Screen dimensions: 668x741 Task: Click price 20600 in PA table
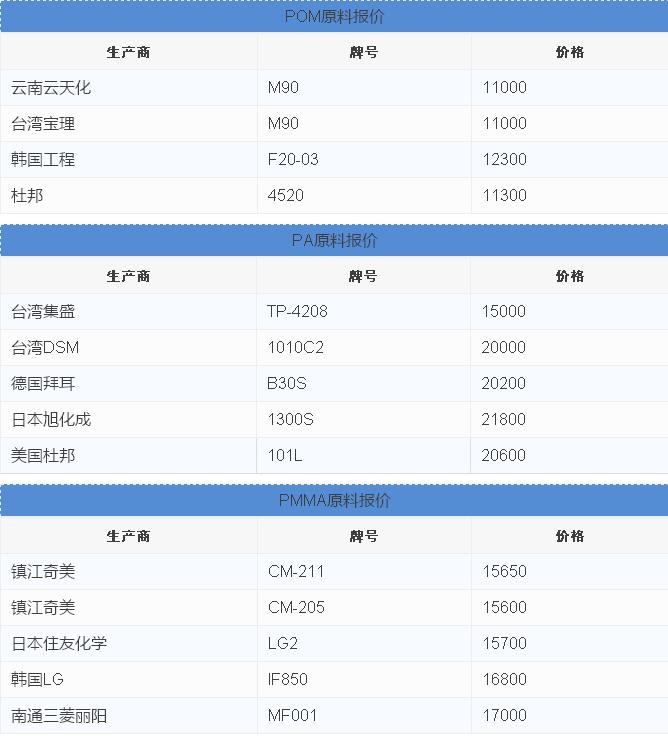click(x=569, y=455)
